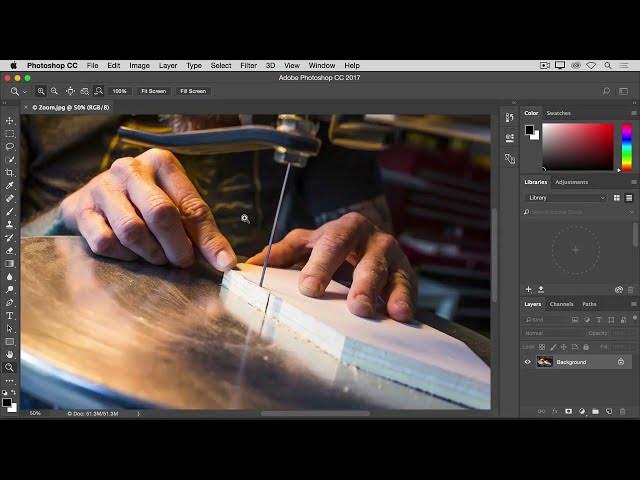Click the hue spectrum slider in Color panel
Screen dimensions: 640x480
tap(627, 147)
